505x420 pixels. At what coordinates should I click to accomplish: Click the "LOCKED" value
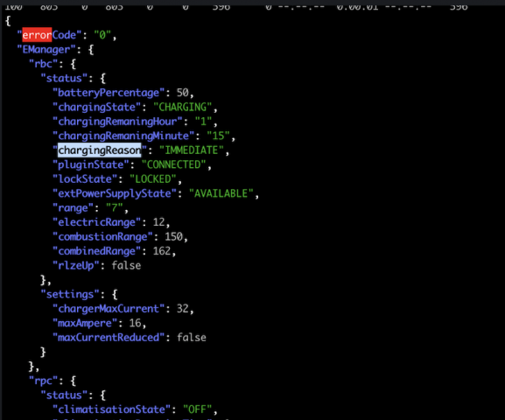click(153, 179)
